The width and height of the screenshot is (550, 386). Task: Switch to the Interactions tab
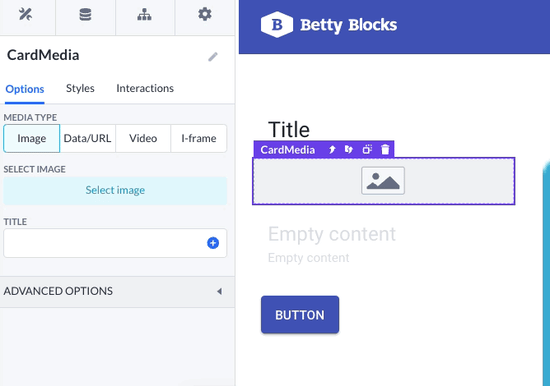145,88
